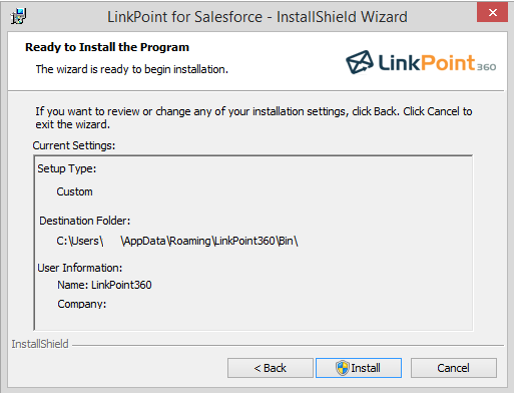Go back with the < Back button
This screenshot has width=515, height=393.
point(270,368)
